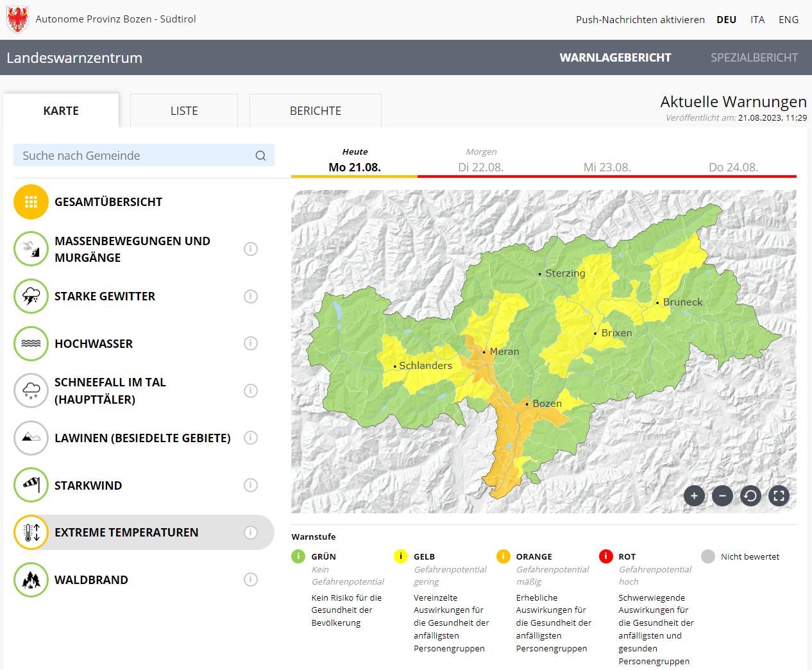812x670 pixels.
Task: Zoom out on the map
Action: point(722,495)
